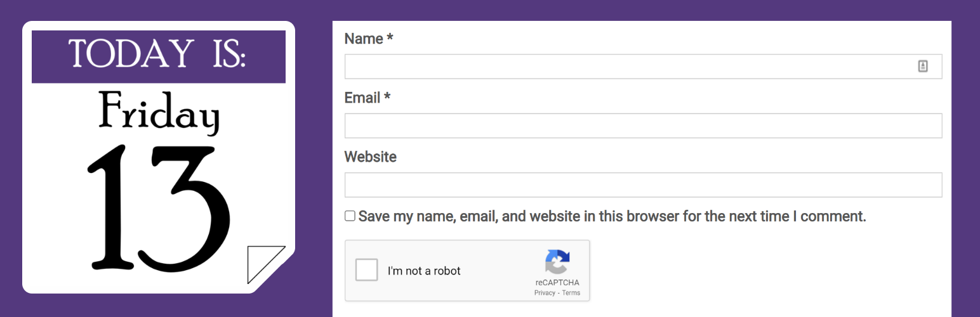Click the Friday 13 calendar image
Viewport: 980px width, 317px height.
click(x=159, y=157)
